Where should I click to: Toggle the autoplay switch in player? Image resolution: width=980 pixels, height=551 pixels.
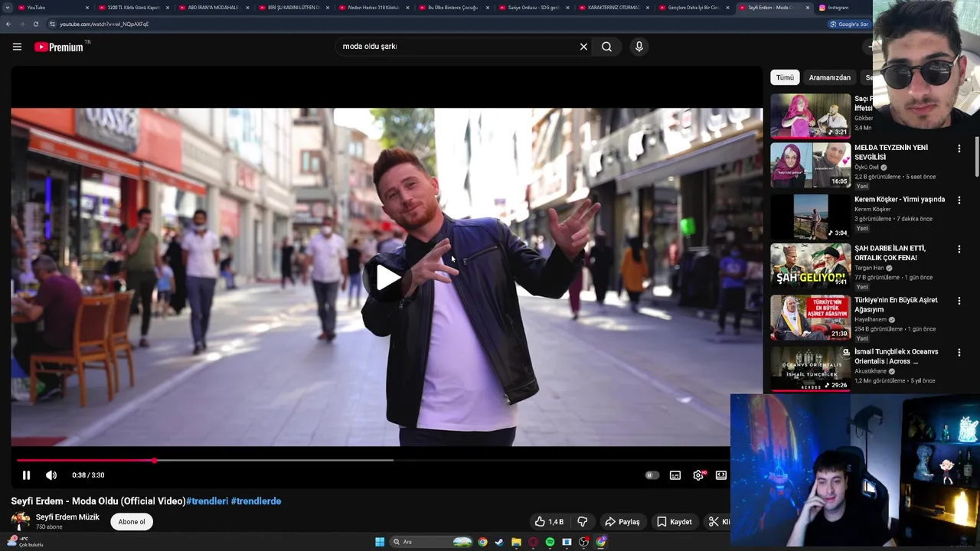652,475
